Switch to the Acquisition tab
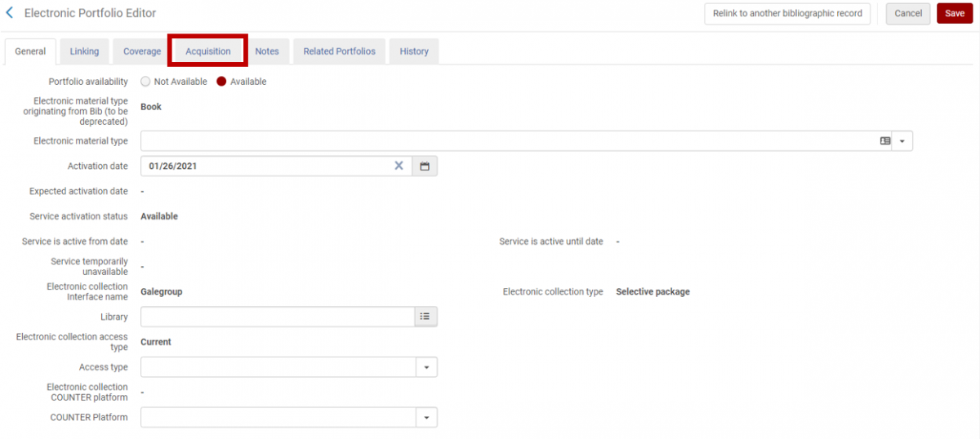The height and width of the screenshot is (439, 980). (x=207, y=51)
